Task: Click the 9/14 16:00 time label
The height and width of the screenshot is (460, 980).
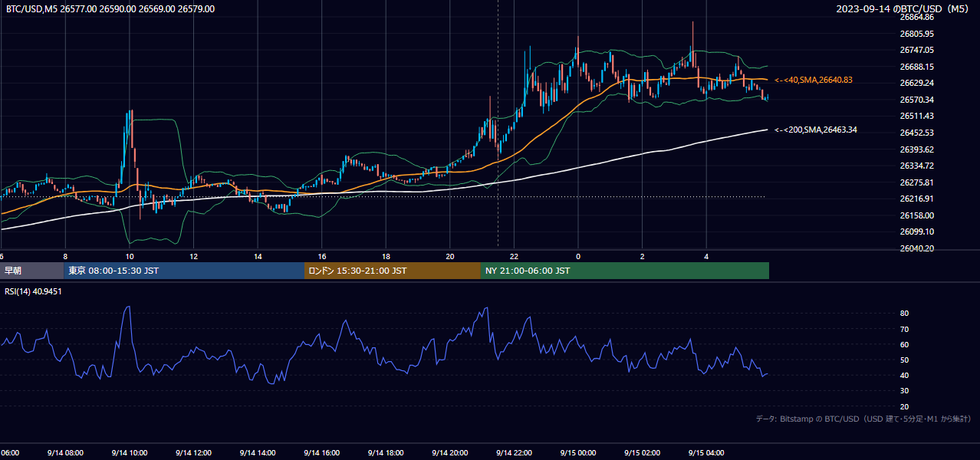Action: (322, 452)
